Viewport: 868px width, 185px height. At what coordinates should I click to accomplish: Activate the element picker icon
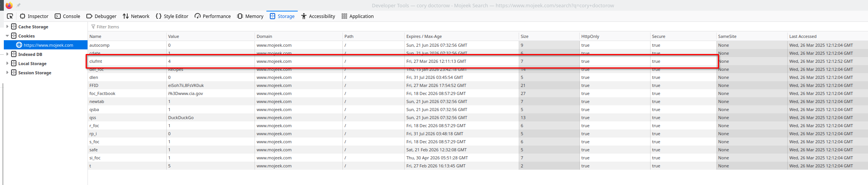[10, 16]
